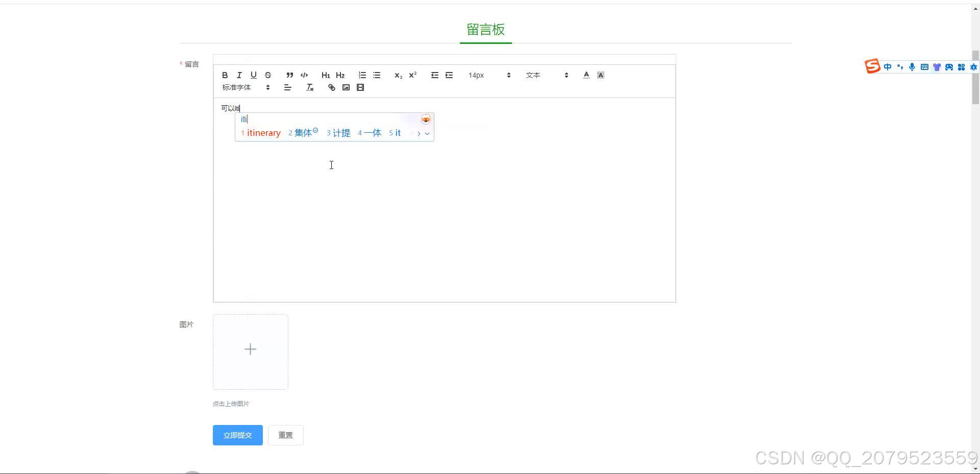Insert an image via the editor toolbar
980x474 pixels.
click(x=346, y=87)
